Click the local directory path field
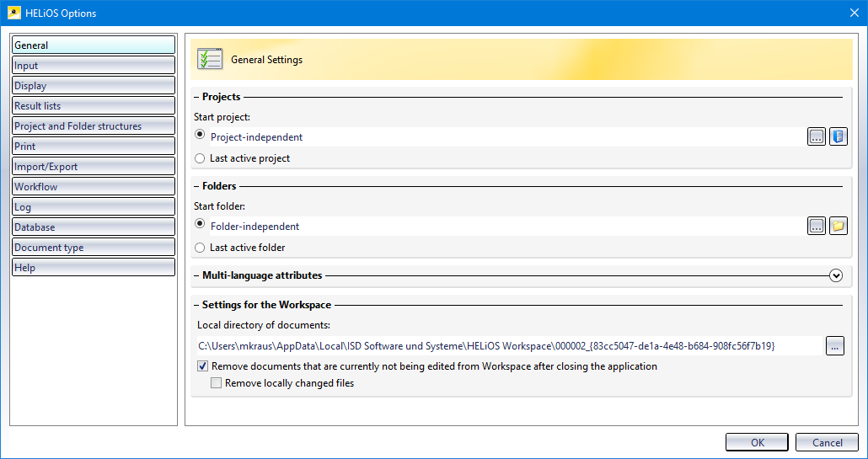Viewport: 868px width, 459px height. (x=509, y=346)
